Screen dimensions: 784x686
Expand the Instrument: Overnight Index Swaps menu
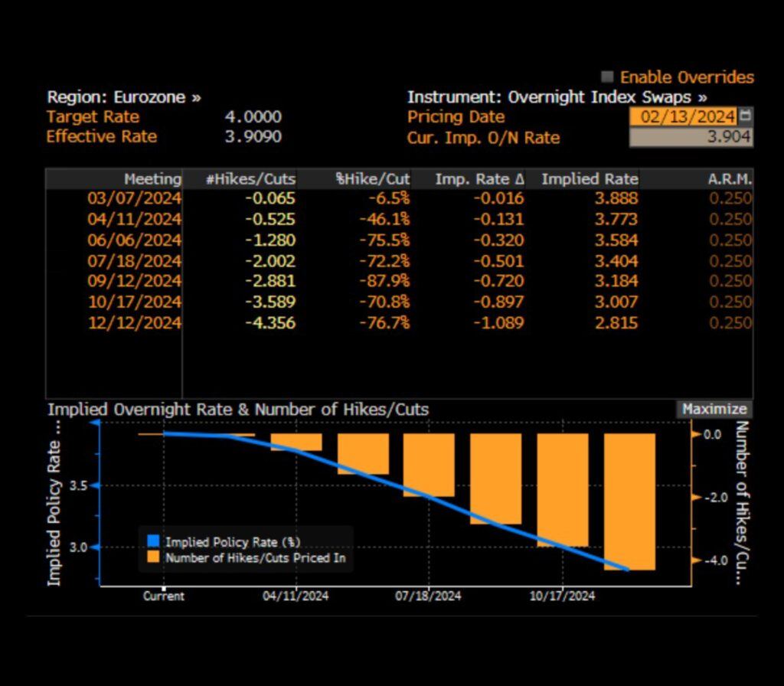557,97
